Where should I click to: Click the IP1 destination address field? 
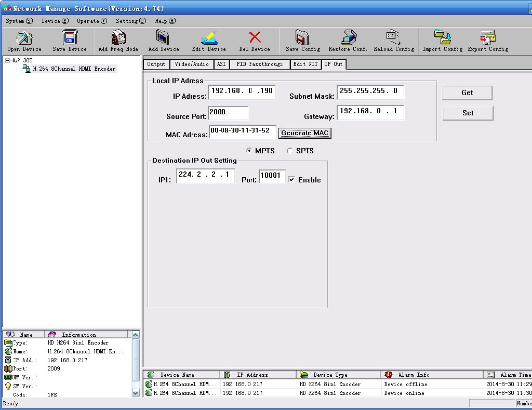point(206,176)
